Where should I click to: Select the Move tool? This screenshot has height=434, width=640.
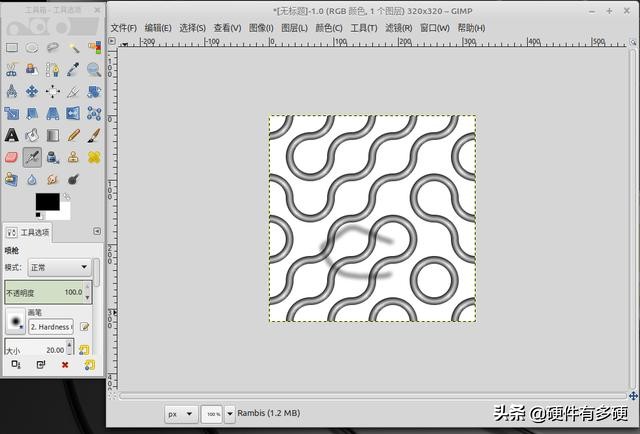(x=32, y=91)
